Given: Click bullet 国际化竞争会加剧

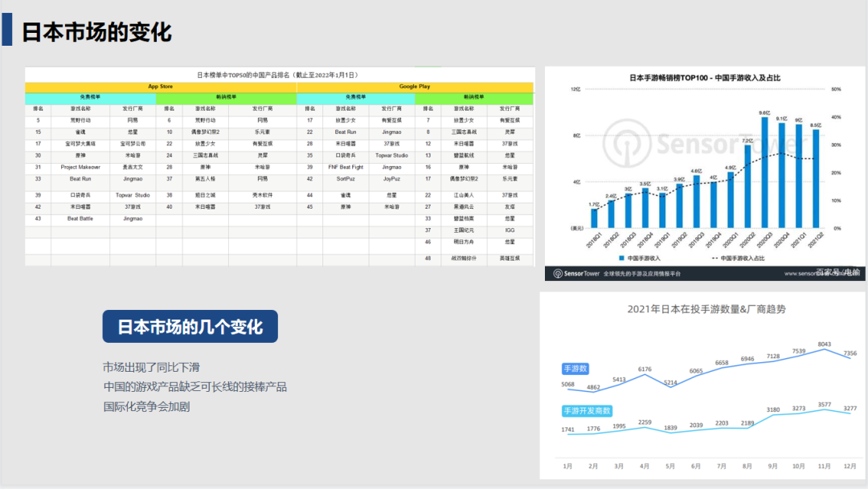Looking at the screenshot, I should tap(147, 406).
